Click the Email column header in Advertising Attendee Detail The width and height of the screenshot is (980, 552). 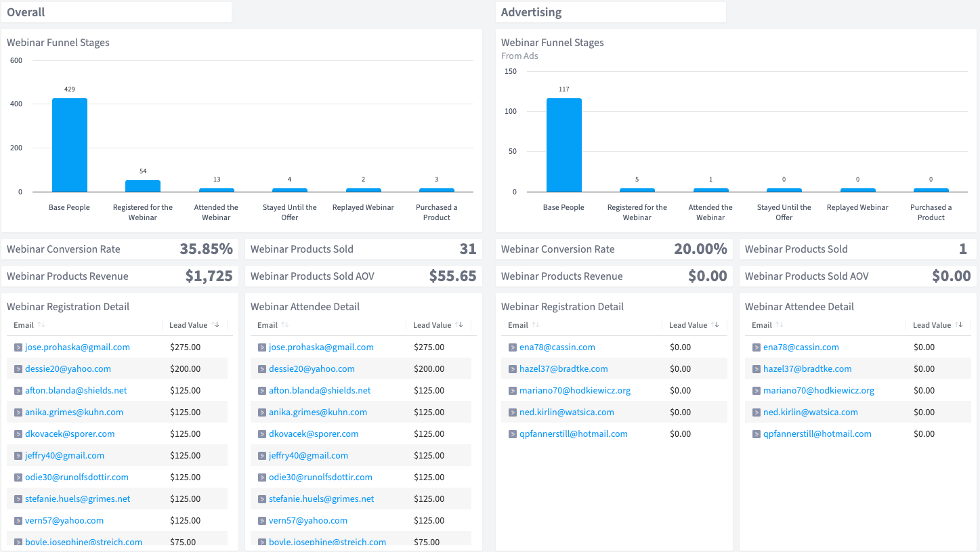coord(761,325)
